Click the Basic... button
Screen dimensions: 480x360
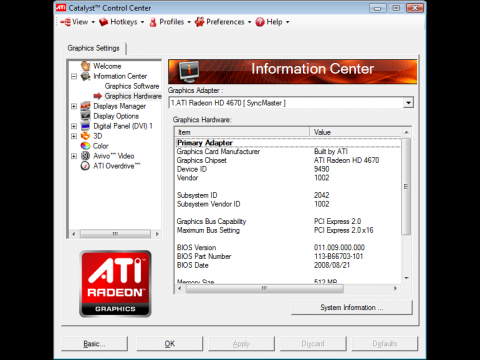pos(94,344)
